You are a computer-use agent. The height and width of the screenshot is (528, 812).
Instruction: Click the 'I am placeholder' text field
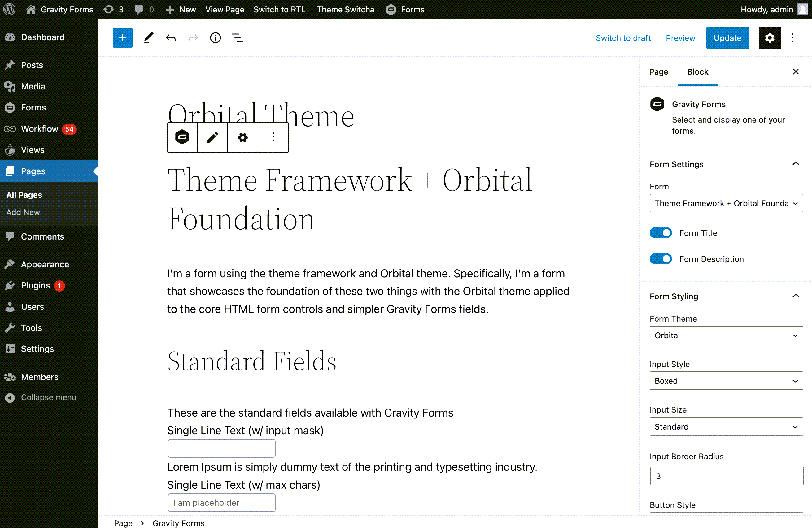(x=221, y=502)
